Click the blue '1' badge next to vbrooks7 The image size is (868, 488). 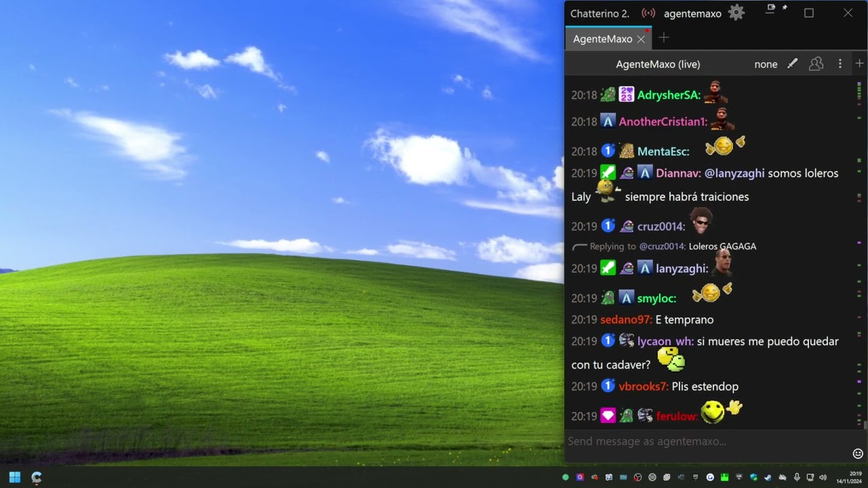click(x=608, y=386)
